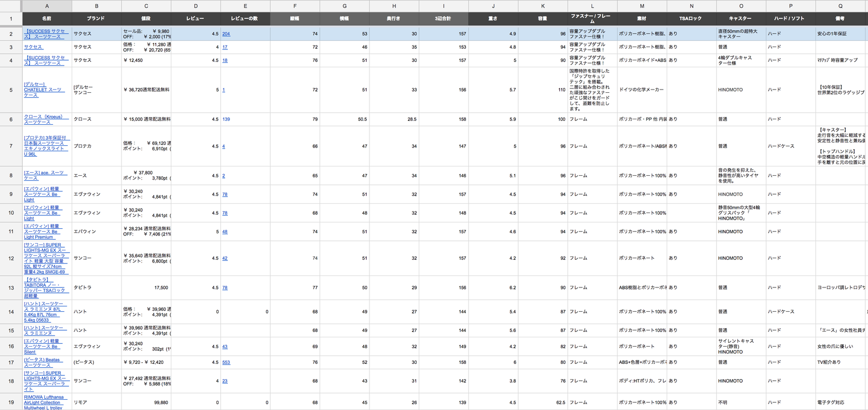Select the ドイツの化学メーカー cell
This screenshot has width=868, height=410.
point(642,90)
